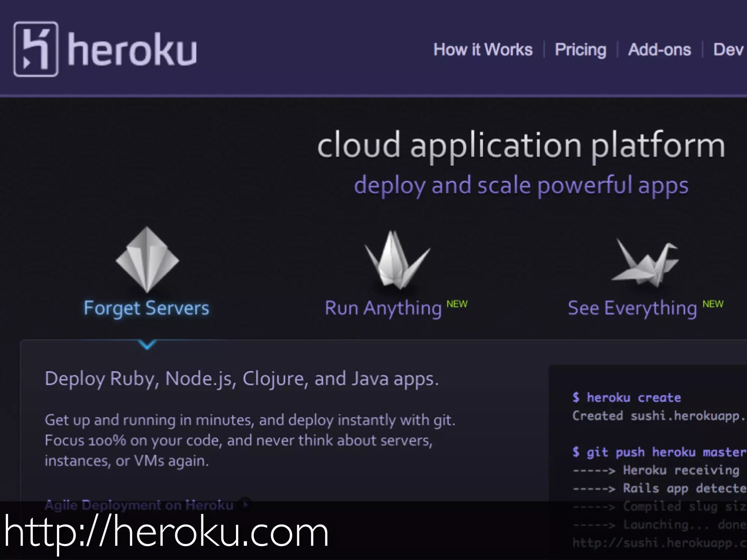
Task: Open the Agile Deployment on Heroku link
Action: pyautogui.click(x=139, y=505)
